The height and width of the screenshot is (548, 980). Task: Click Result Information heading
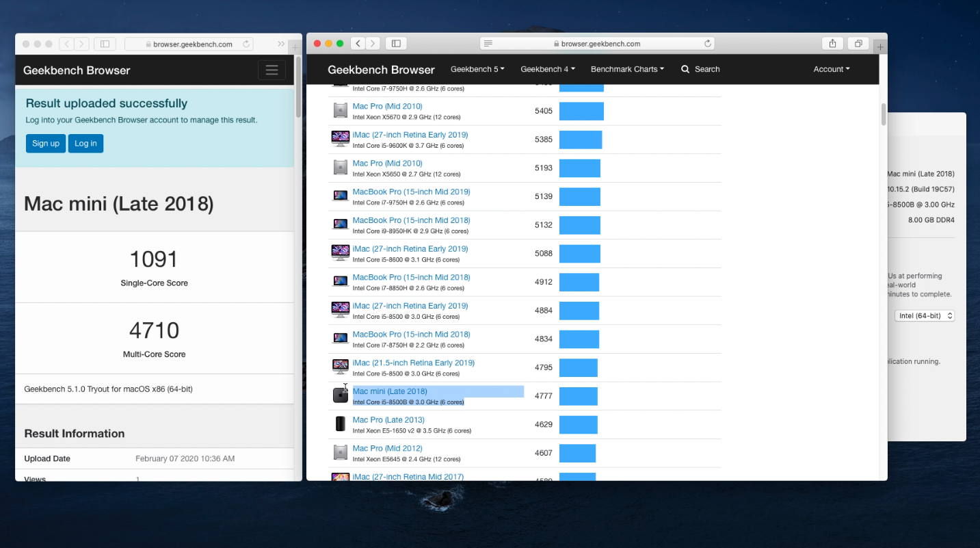75,434
